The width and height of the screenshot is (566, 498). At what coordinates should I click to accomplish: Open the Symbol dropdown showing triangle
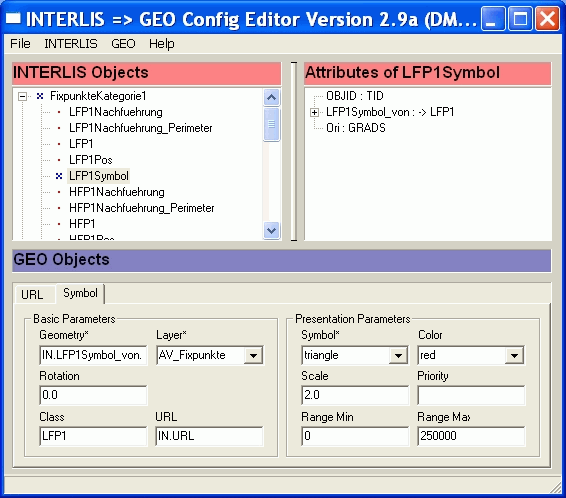pos(399,355)
